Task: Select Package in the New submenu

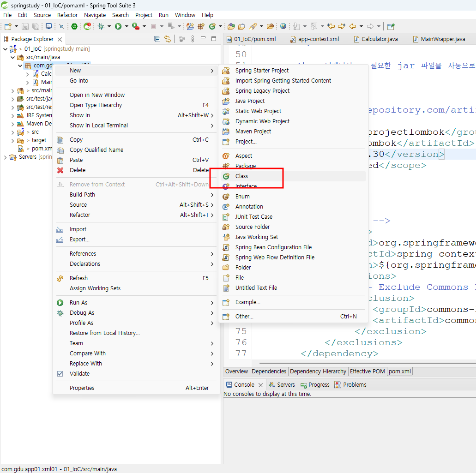Action: coord(293,166)
